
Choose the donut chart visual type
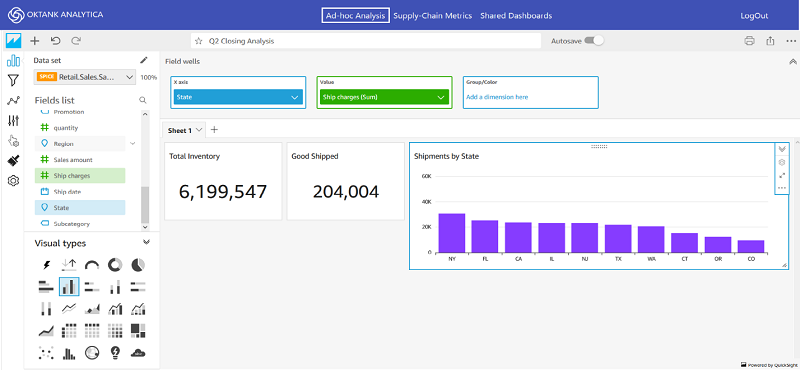point(115,265)
